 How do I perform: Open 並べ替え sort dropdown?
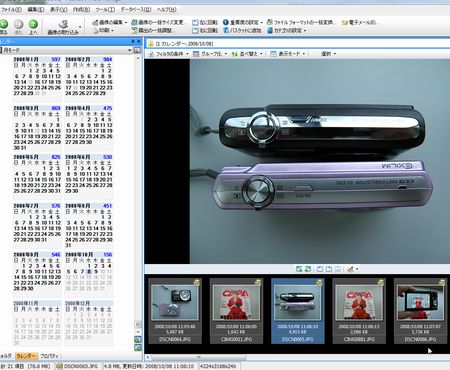point(248,54)
